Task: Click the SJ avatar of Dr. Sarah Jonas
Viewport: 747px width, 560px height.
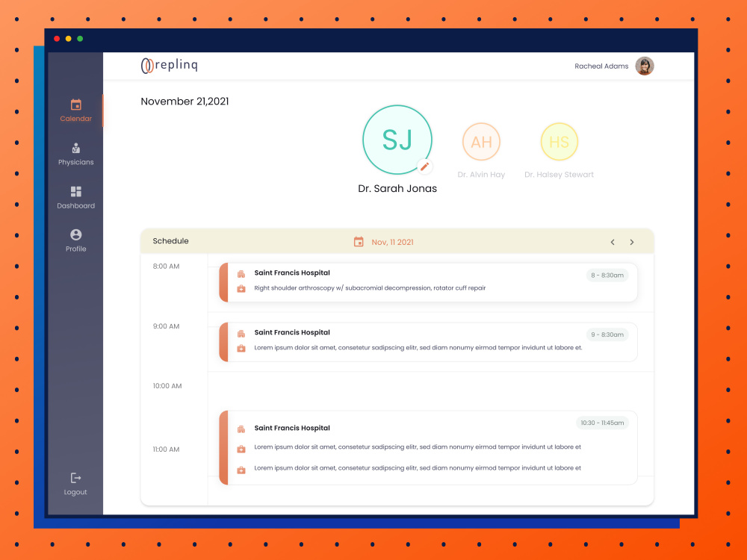Action: (397, 139)
